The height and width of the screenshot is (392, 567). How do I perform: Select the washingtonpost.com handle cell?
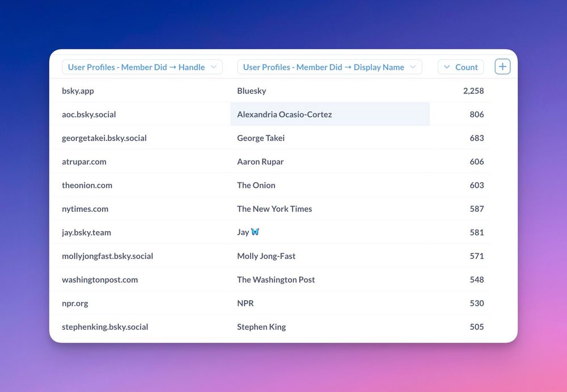click(100, 280)
